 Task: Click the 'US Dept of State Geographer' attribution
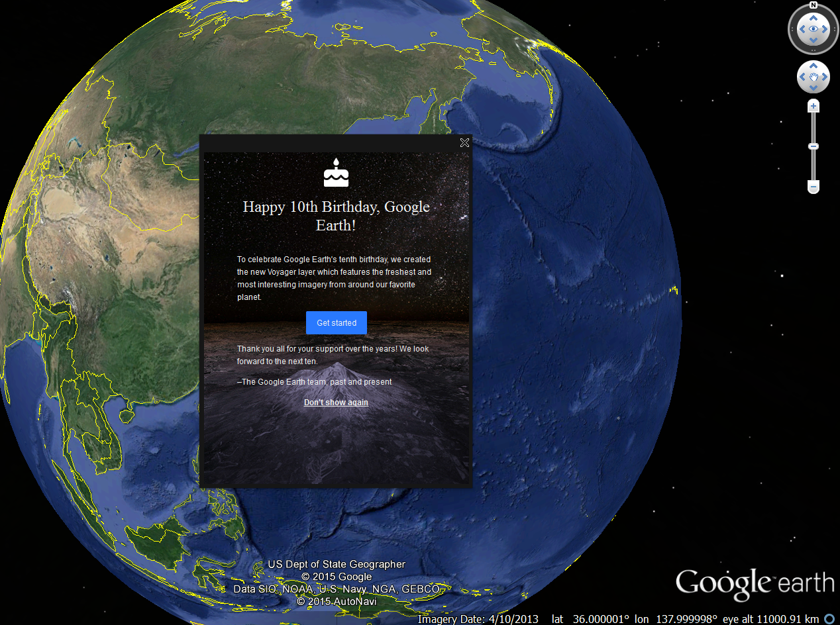337,564
